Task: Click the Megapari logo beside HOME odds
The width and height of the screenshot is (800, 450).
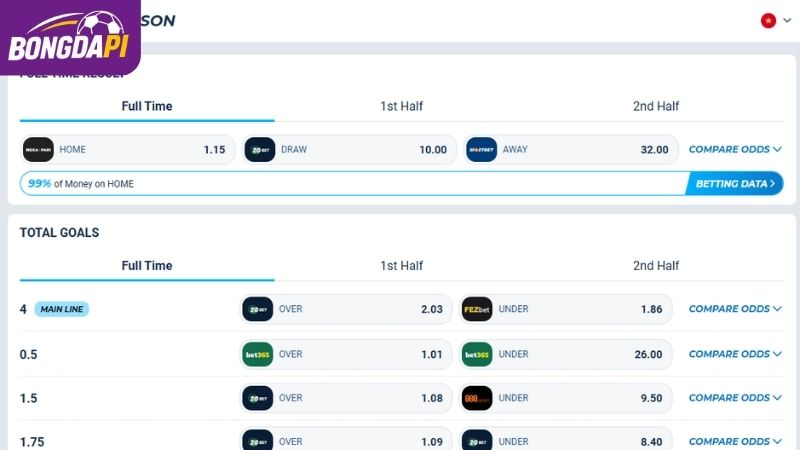Action: pyautogui.click(x=38, y=149)
